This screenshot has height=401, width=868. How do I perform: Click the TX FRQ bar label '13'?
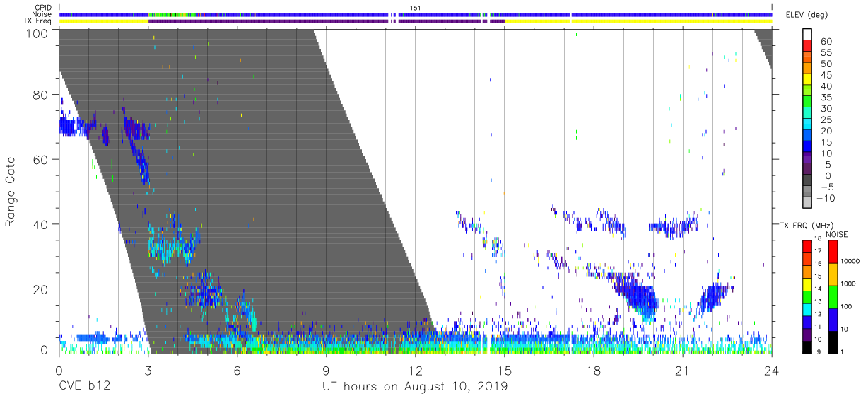[x=818, y=301]
